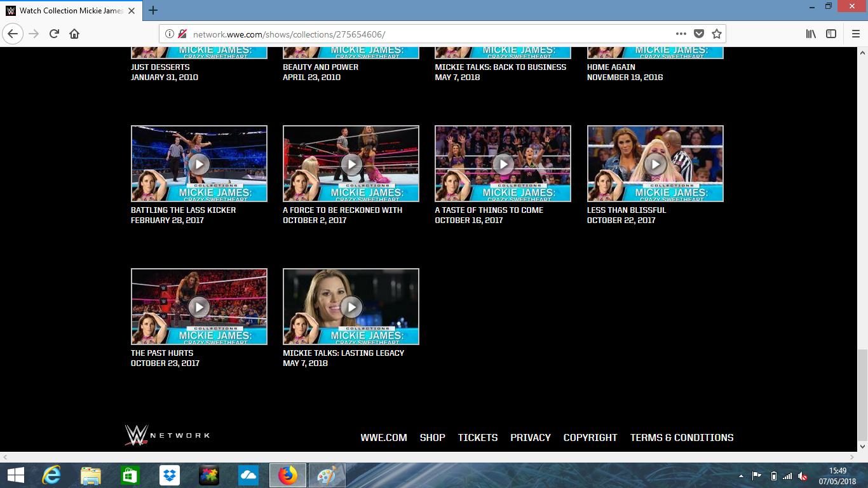
Task: Click A Force to Be Reckoned With title
Action: coord(342,210)
